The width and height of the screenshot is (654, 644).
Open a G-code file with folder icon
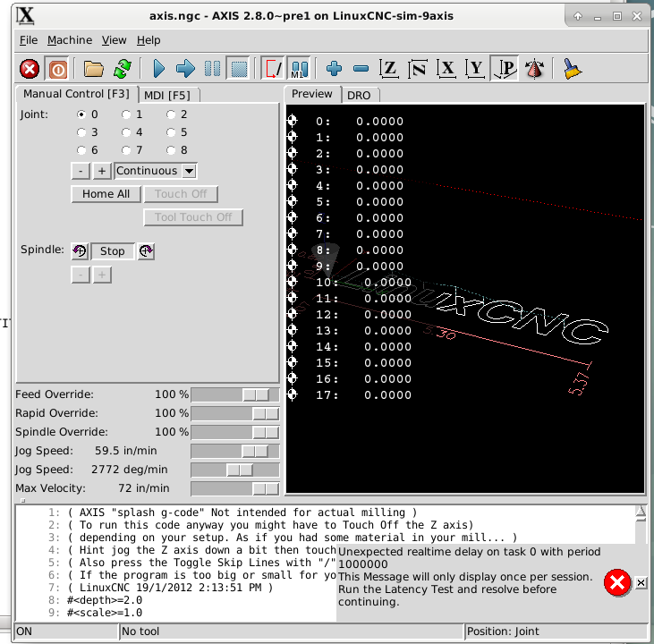93,69
